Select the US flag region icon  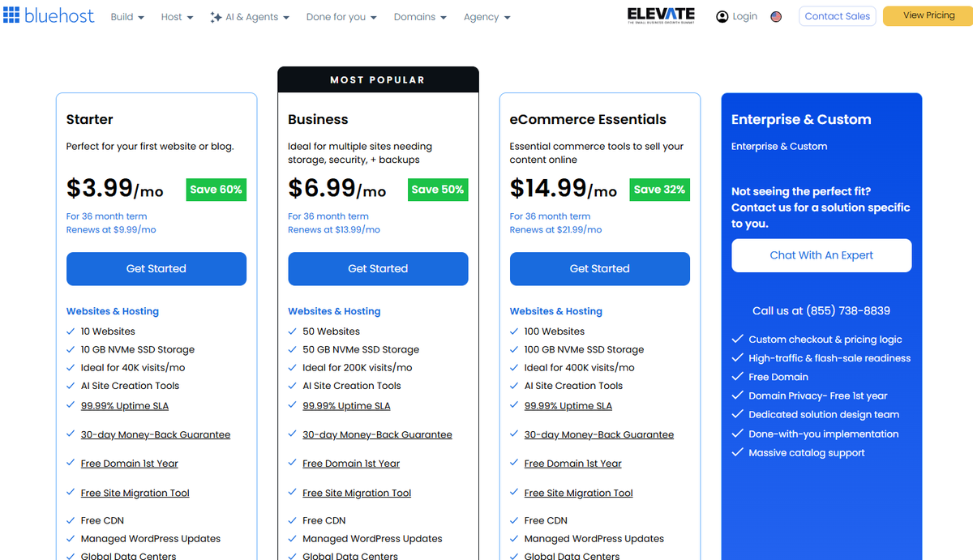pyautogui.click(x=776, y=16)
